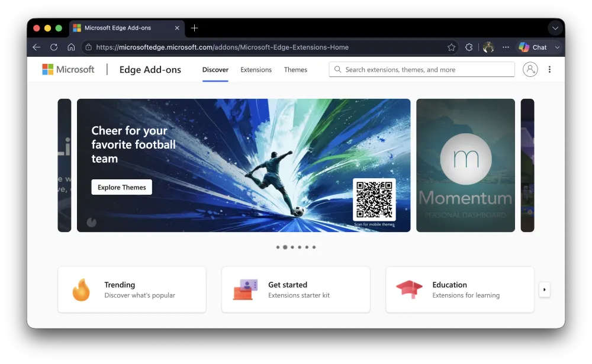Open Copilot Chat in the toolbar
The height and width of the screenshot is (364, 592).
533,47
